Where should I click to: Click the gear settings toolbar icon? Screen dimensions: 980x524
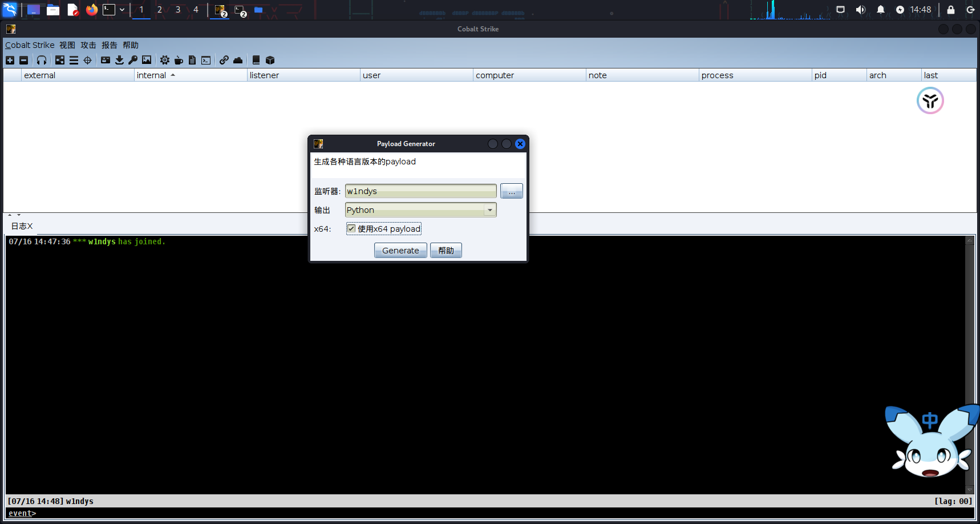point(165,60)
